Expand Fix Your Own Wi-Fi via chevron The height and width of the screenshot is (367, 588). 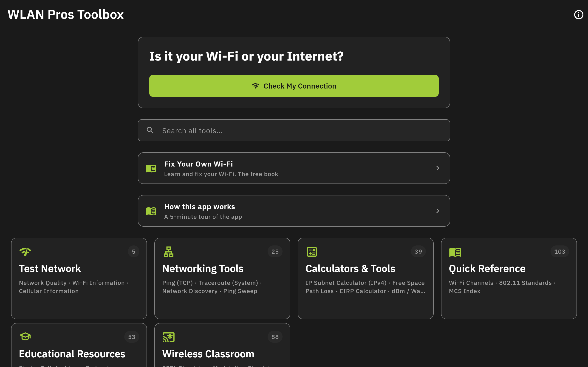click(438, 168)
